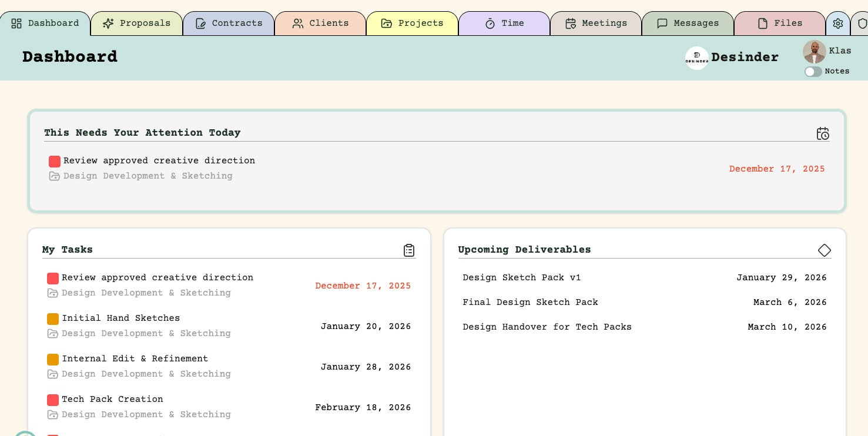Click the people icon on the Clients tab
Screen dimensions: 868x436
298,24
